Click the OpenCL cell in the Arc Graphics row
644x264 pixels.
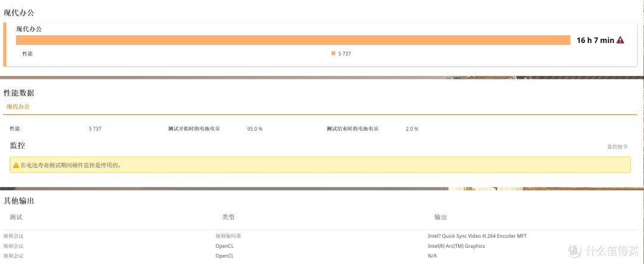225,246
